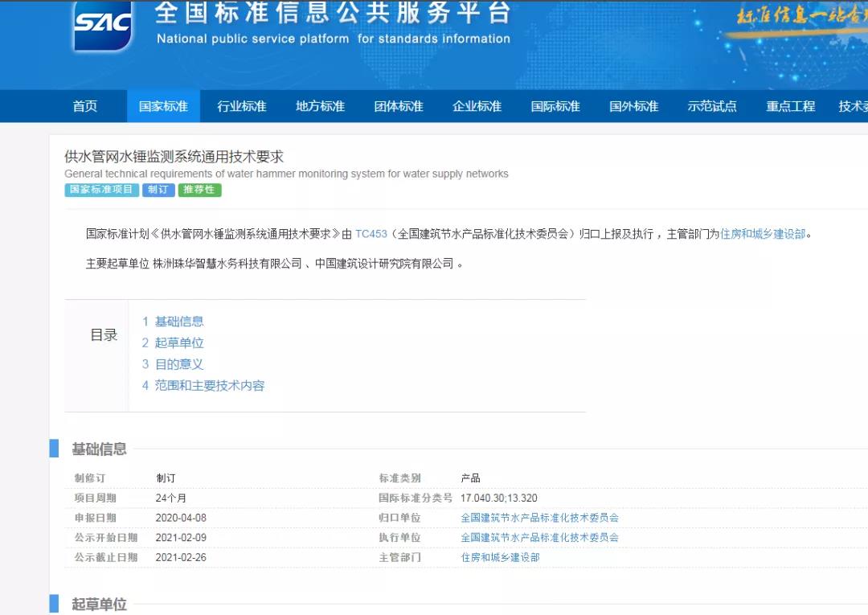Switch to the 团体标准 section
The height and width of the screenshot is (615, 868).
tap(399, 106)
